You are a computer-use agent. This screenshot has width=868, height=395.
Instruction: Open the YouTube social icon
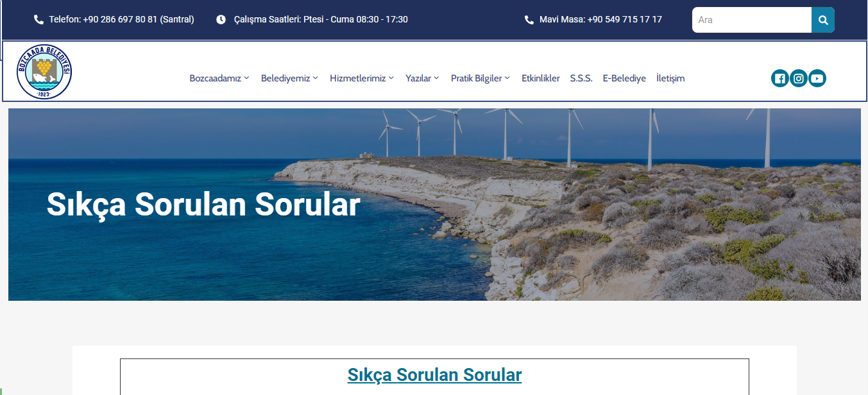click(x=817, y=78)
